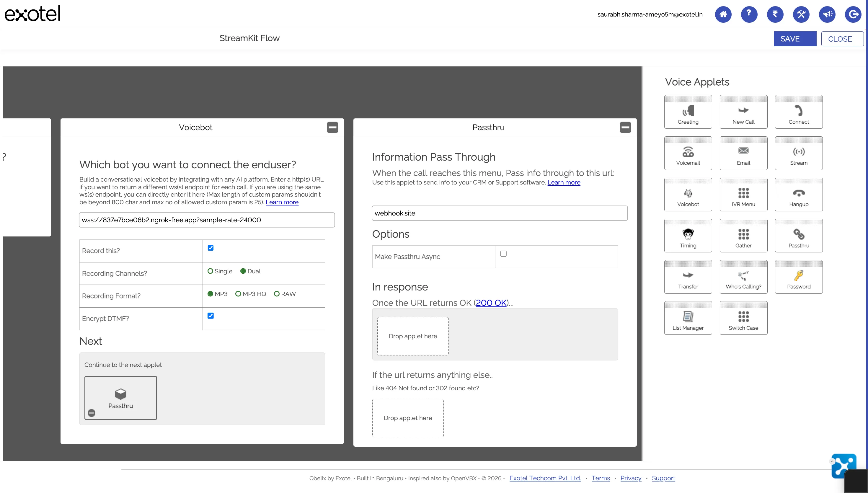Remove the Passthru applet from Next

pos(92,413)
